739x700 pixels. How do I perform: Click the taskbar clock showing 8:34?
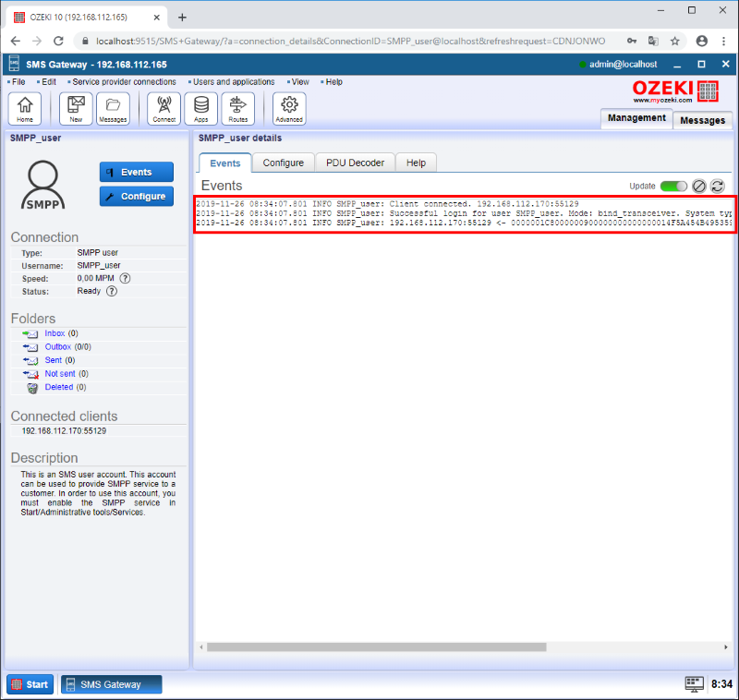click(722, 684)
